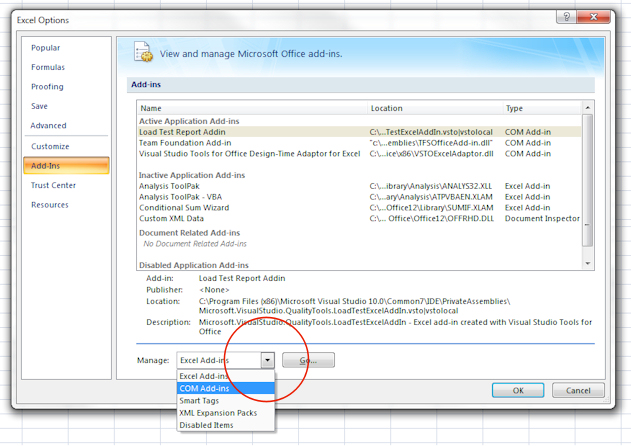The height and width of the screenshot is (446, 631).
Task: Open the Resources category
Action: click(x=50, y=204)
